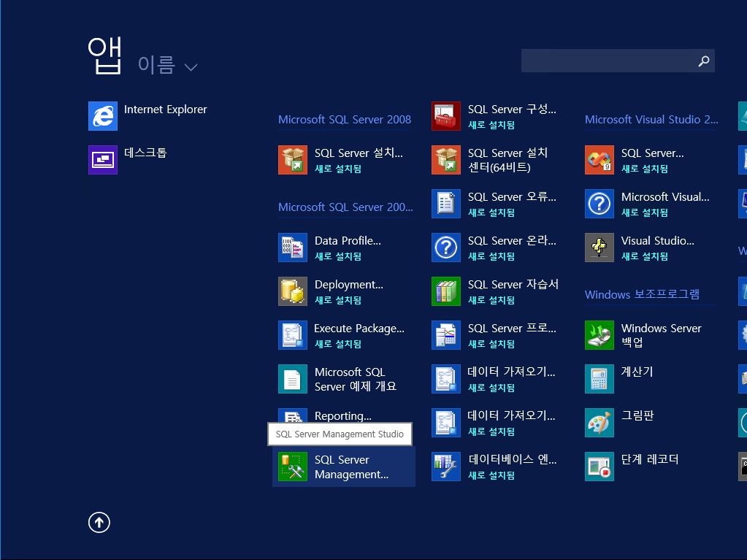Click the up arrow to return to Start
This screenshot has width=747, height=560.
click(99, 522)
